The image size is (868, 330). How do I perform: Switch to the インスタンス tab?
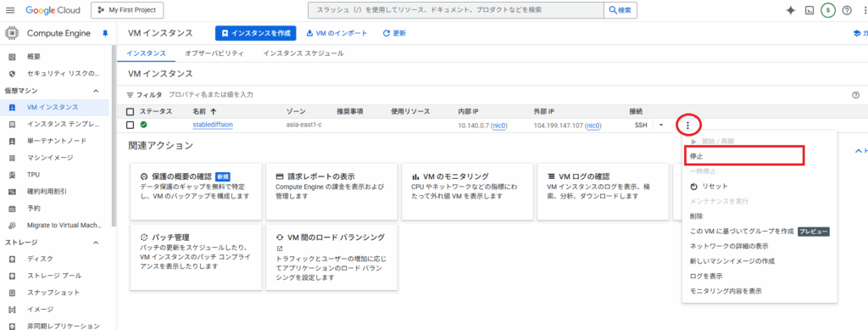click(146, 53)
